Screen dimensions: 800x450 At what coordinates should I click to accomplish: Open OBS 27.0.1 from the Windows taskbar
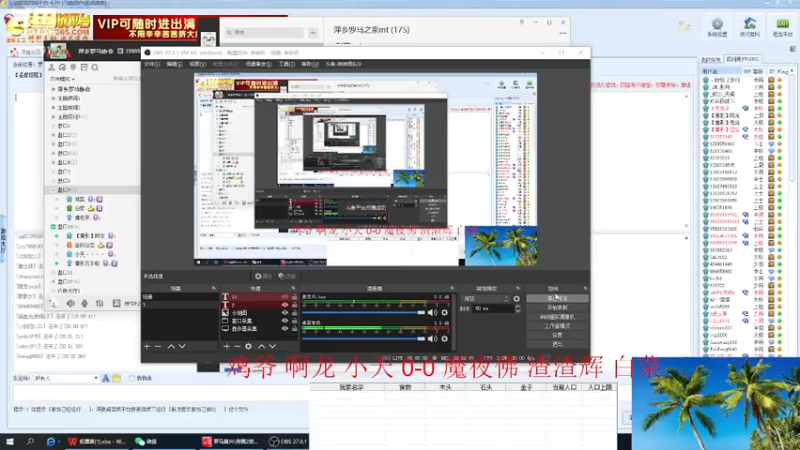tap(288, 441)
